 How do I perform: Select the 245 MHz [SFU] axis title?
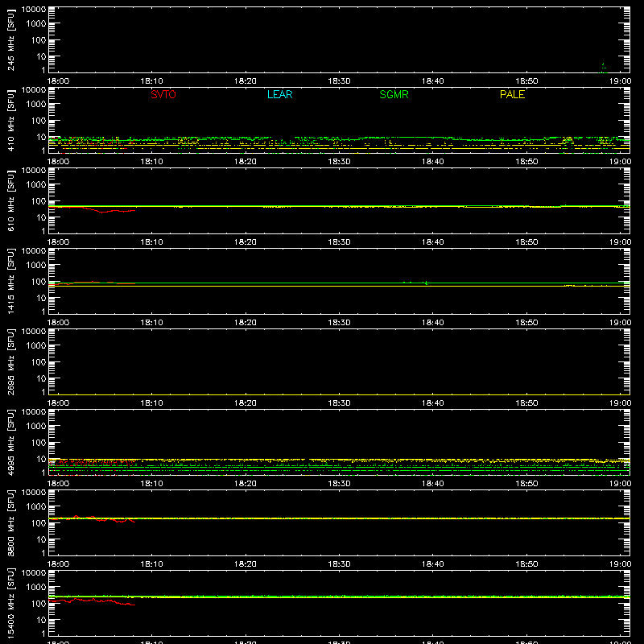[x=10, y=39]
